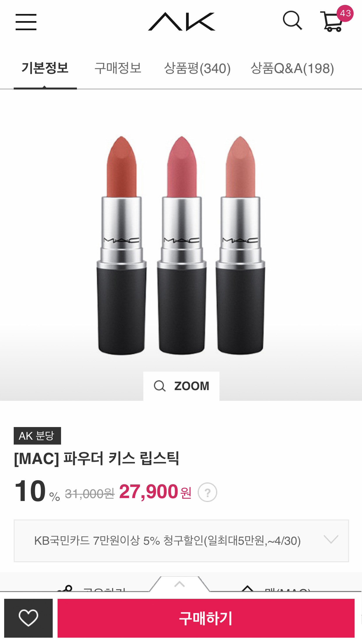This screenshot has height=644, width=362.
Task: Expand the KB국민카드 discount dropdown
Action: (181, 541)
